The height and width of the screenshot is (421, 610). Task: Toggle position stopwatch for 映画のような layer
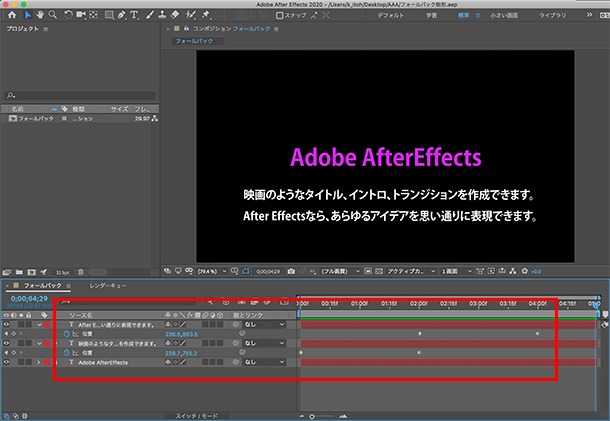(x=66, y=353)
